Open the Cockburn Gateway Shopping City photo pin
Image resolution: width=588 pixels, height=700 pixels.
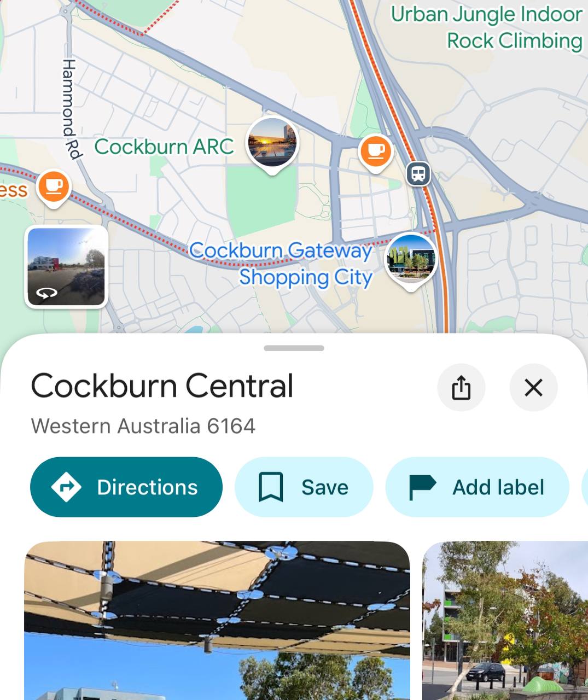tap(411, 260)
